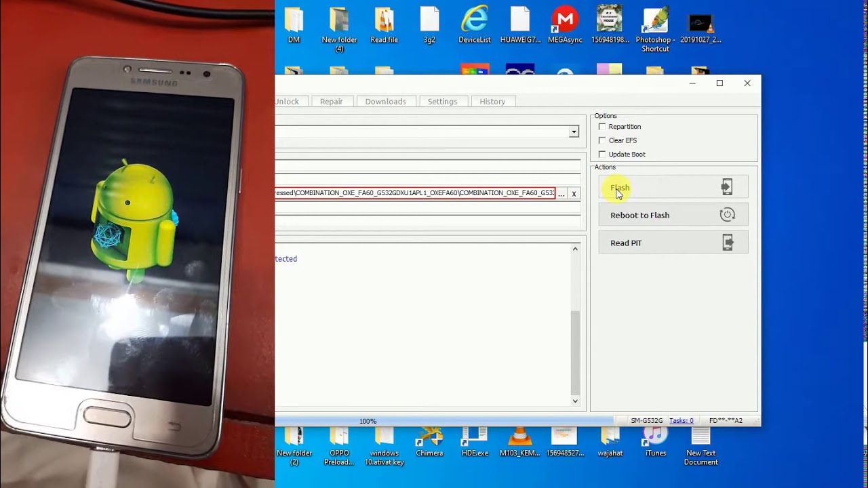Open the Read file VLC icon
This screenshot has width=868, height=488.
click(x=384, y=25)
